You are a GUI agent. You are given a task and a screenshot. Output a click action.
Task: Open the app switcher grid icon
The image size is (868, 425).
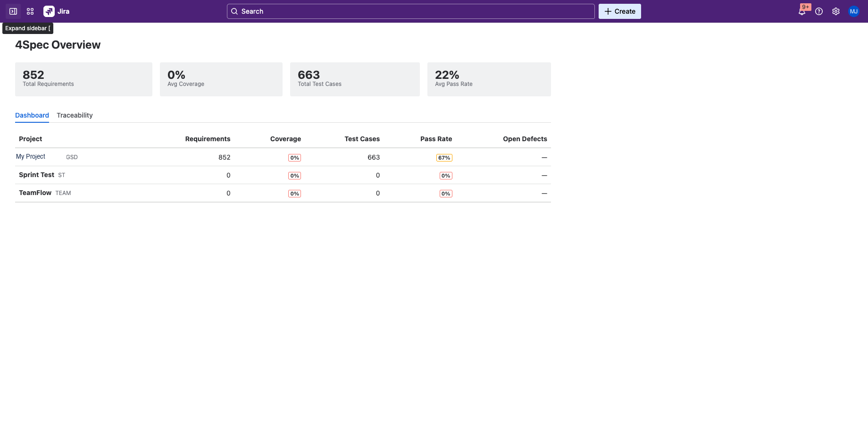[30, 11]
